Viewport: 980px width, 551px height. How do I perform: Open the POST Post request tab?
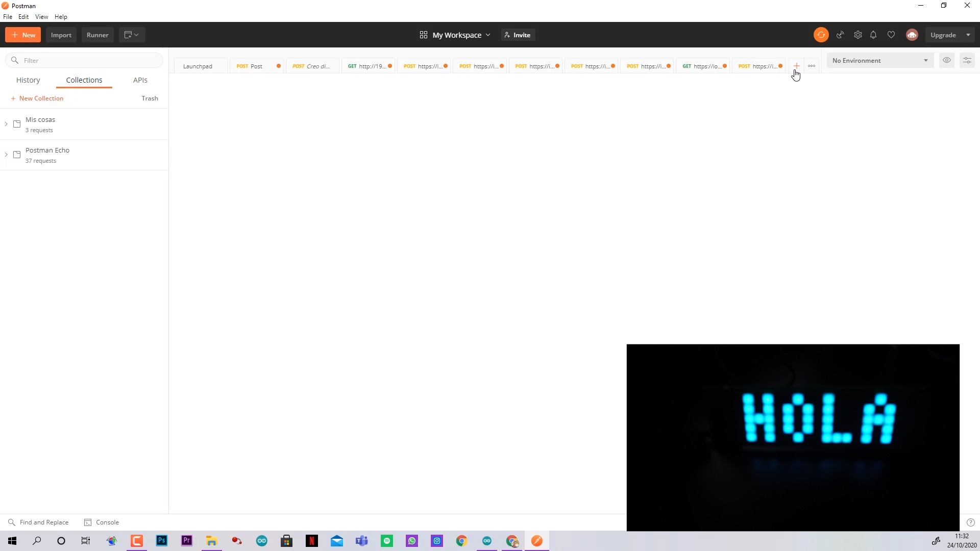click(257, 66)
